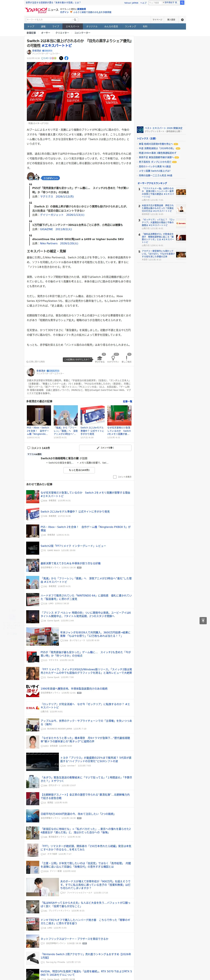
Task: Click the ログイン link
Action: (x=64, y=12)
